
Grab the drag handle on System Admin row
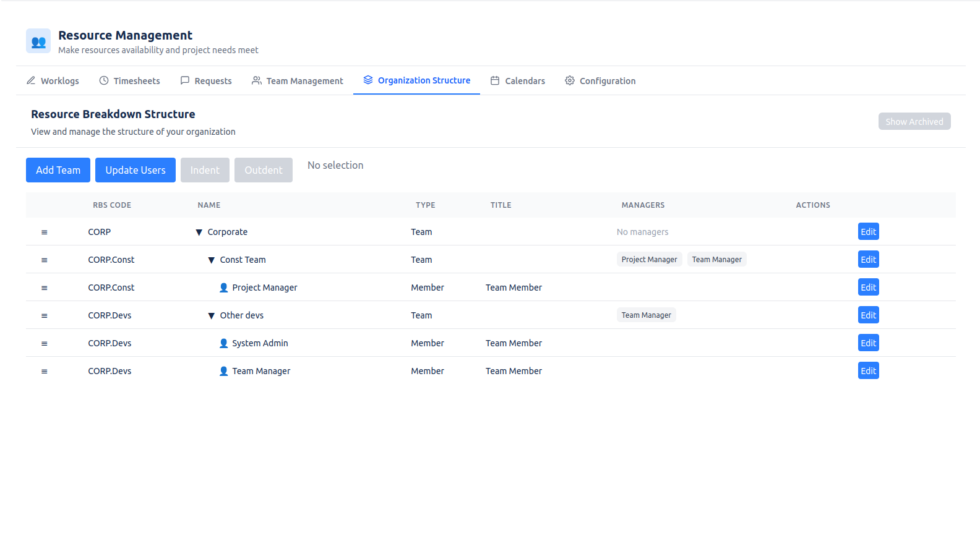[45, 344]
